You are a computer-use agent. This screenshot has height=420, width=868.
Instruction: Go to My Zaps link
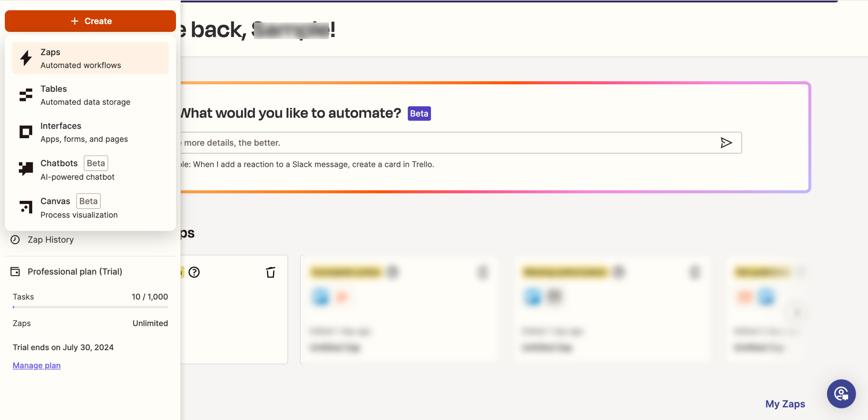(x=785, y=404)
